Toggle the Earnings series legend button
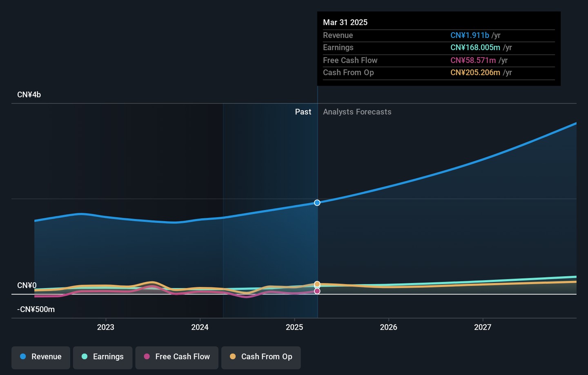Image resolution: width=588 pixels, height=375 pixels. [102, 357]
